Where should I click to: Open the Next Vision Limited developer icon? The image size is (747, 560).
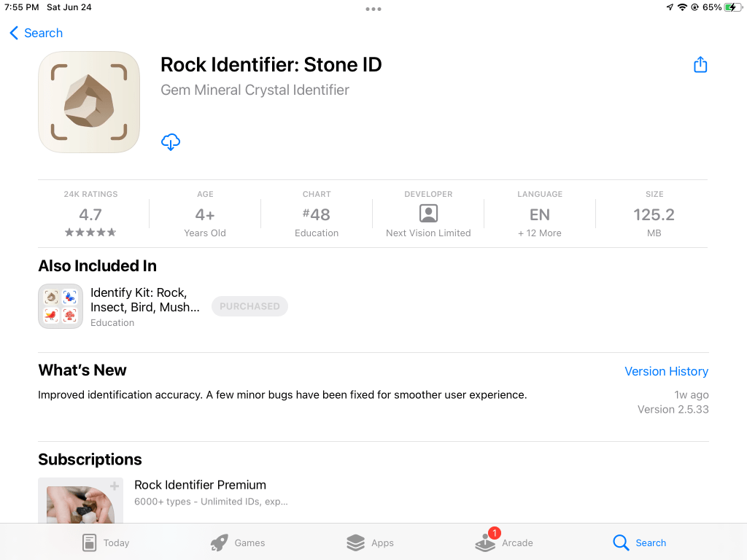pos(428,214)
